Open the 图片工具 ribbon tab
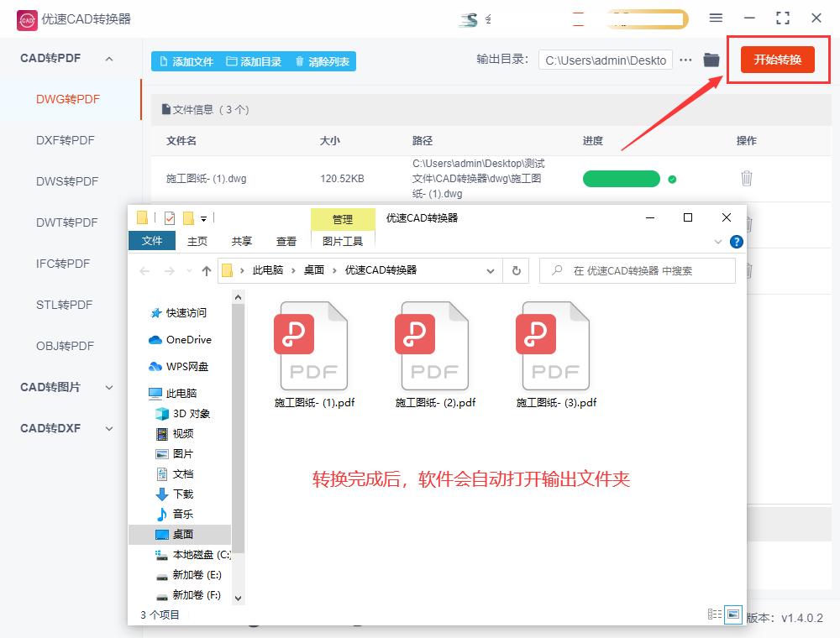 coord(343,242)
